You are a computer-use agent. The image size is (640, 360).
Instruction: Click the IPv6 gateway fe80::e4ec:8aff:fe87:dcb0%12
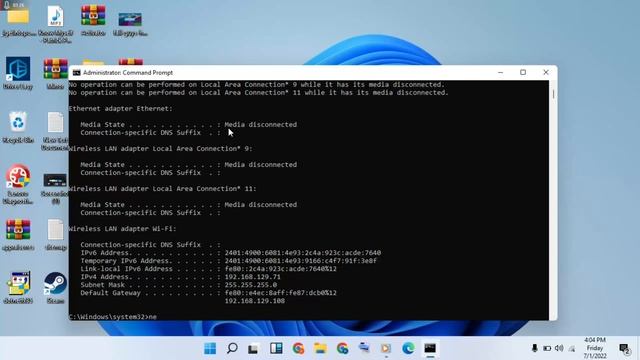pyautogui.click(x=280, y=293)
